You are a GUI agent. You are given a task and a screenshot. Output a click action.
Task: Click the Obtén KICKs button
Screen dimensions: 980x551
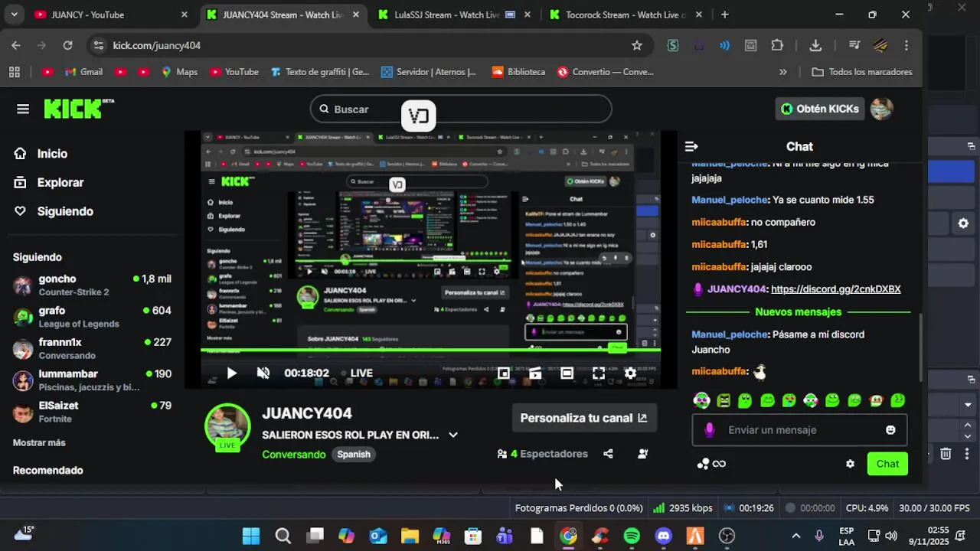[819, 109]
